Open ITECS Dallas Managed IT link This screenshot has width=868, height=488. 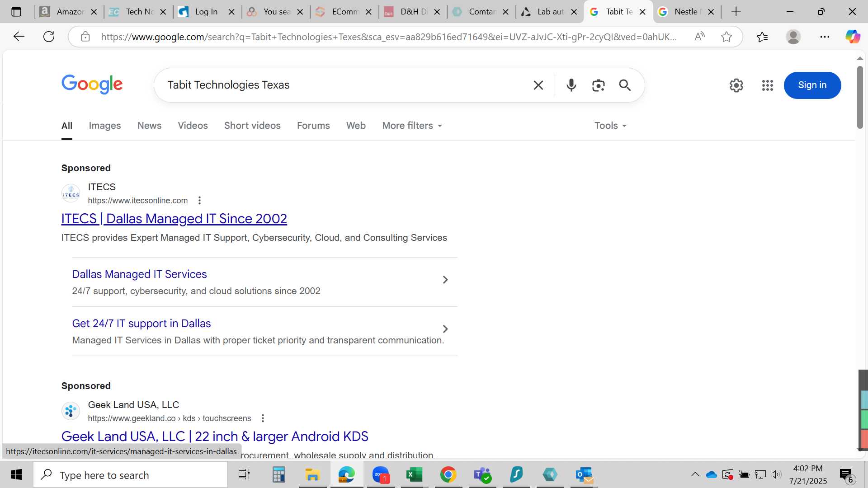pos(174,219)
